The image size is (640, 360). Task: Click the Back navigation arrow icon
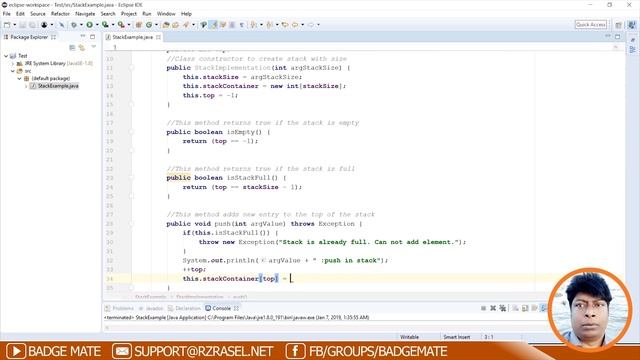(295, 25)
